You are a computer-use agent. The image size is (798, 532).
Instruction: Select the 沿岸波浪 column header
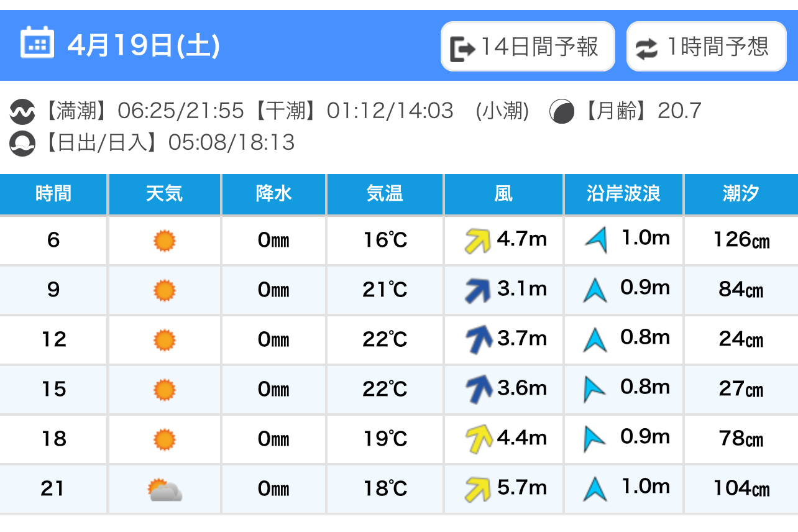(623, 194)
